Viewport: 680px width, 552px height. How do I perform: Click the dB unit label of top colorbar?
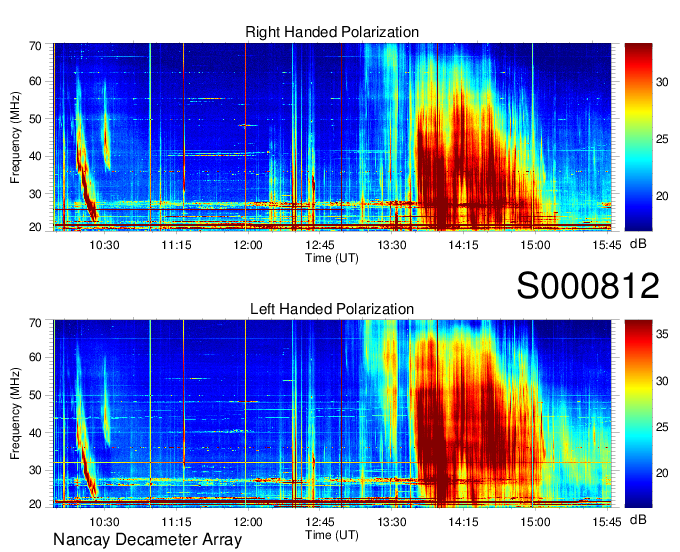tap(638, 244)
